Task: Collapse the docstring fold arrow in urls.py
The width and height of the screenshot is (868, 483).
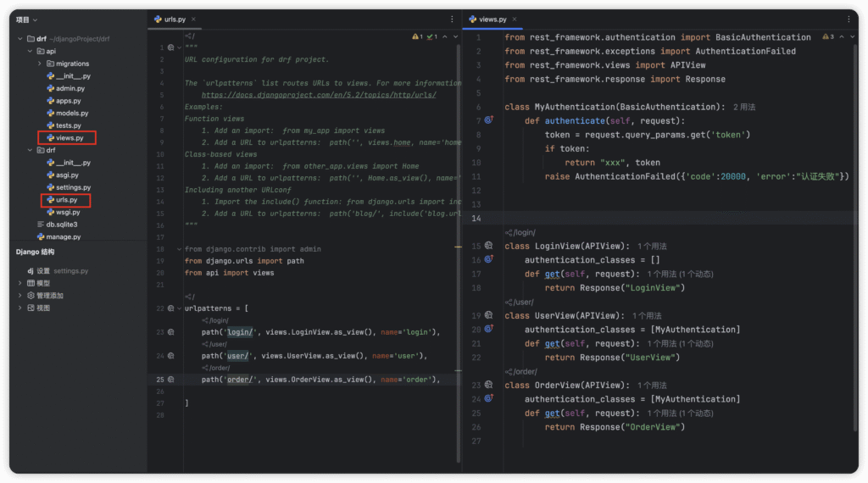Action: (x=178, y=48)
